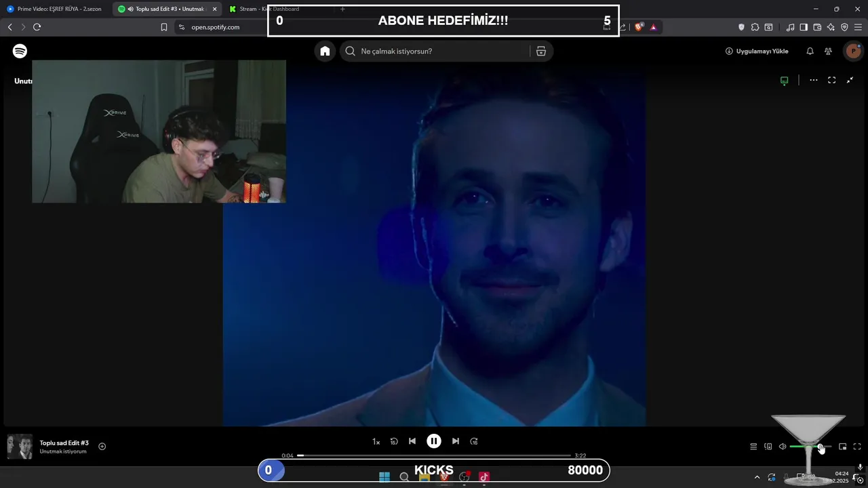Open the Brave VPN shield icon
Screen dimensions: 868x488
pos(844,27)
